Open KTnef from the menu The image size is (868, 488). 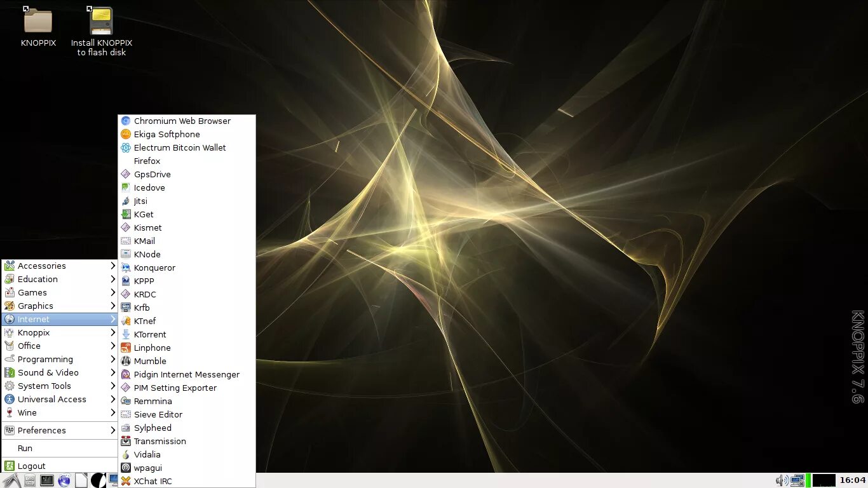click(187, 321)
